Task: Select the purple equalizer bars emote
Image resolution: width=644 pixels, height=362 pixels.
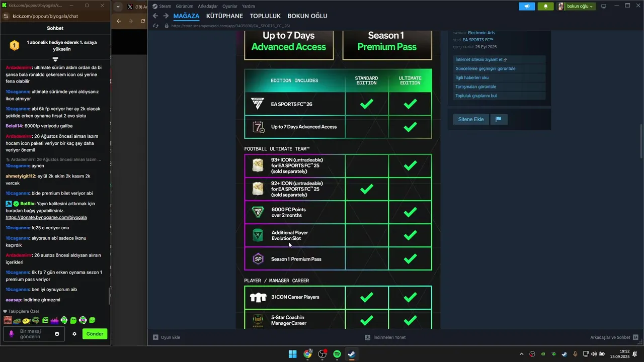Action: click(x=54, y=320)
